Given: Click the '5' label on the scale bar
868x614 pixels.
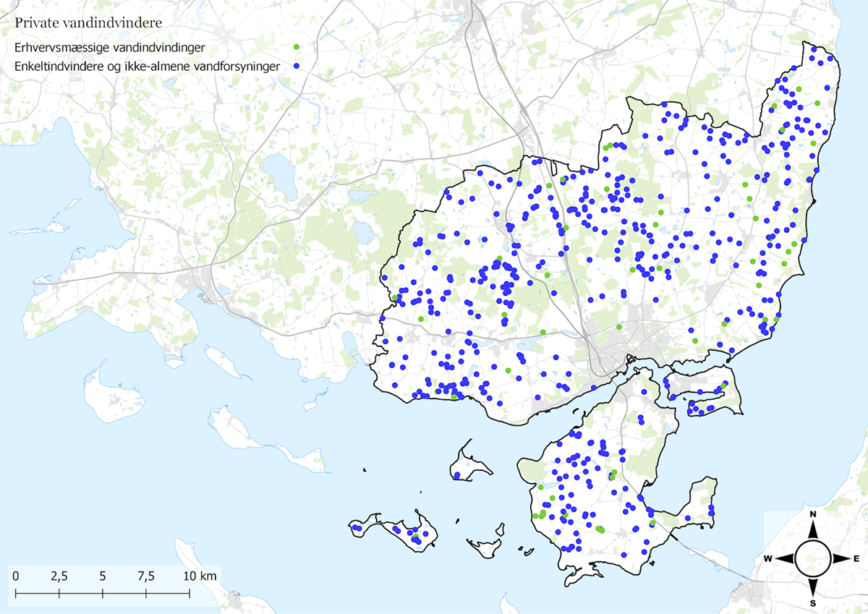Looking at the screenshot, I should (x=103, y=576).
